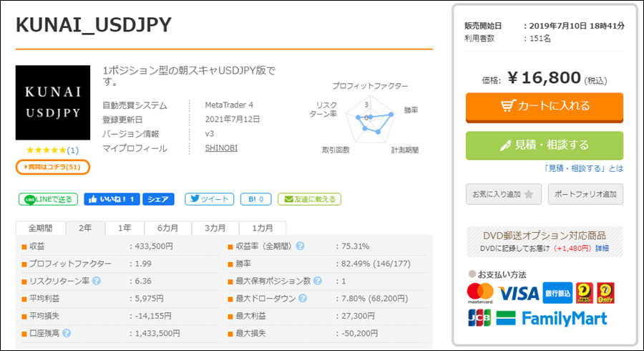Viewport: 644px width, 351px height.
Task: Click the 勝率 value 82.49% (146/177)
Action: point(376,264)
